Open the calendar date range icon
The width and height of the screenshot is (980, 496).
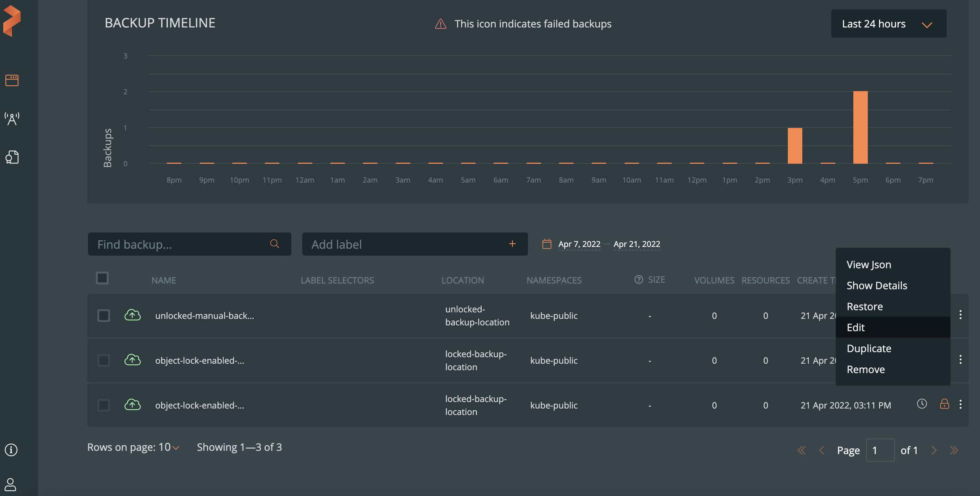(546, 244)
